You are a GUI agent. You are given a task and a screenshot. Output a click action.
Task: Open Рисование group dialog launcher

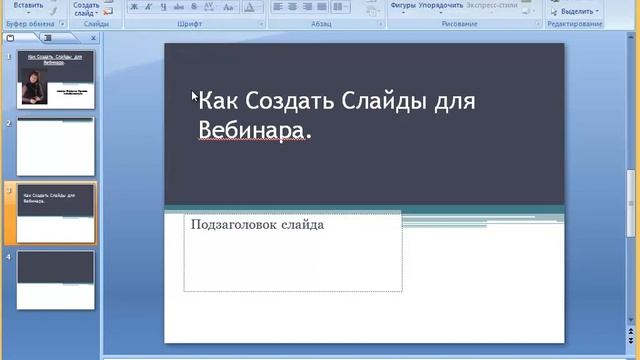[x=538, y=24]
